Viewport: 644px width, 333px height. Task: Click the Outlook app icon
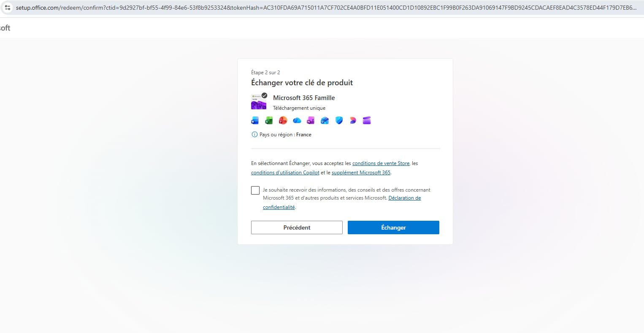[x=325, y=121]
